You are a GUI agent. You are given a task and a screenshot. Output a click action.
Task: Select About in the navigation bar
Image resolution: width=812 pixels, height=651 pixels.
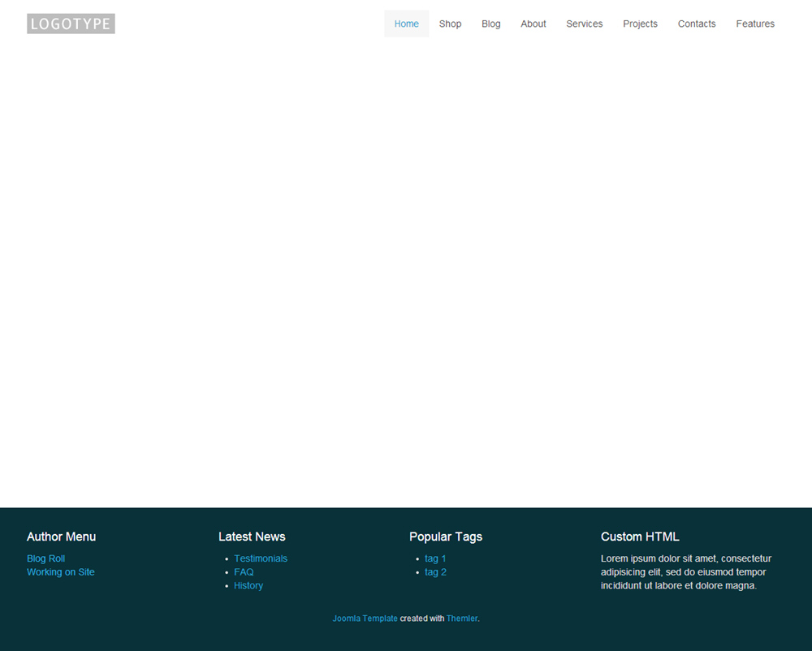tap(533, 24)
